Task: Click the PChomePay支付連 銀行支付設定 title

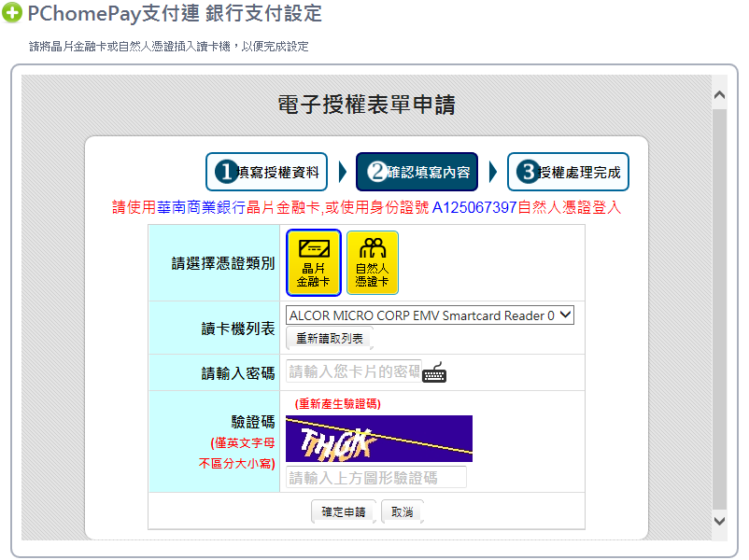Action: coord(175,13)
